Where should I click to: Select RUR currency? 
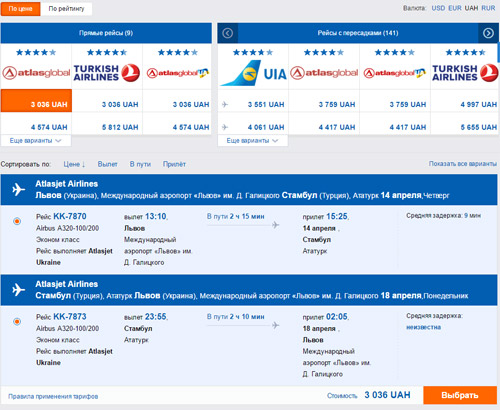tap(488, 8)
